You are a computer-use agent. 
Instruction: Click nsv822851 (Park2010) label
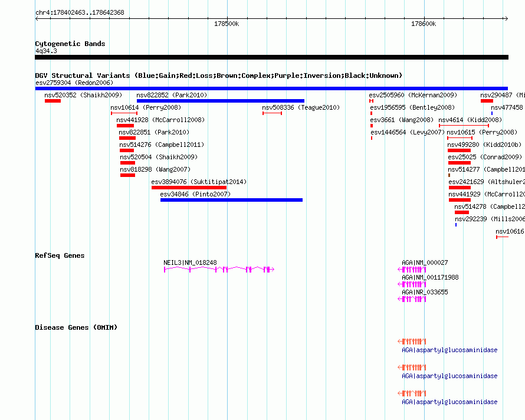coord(154,132)
